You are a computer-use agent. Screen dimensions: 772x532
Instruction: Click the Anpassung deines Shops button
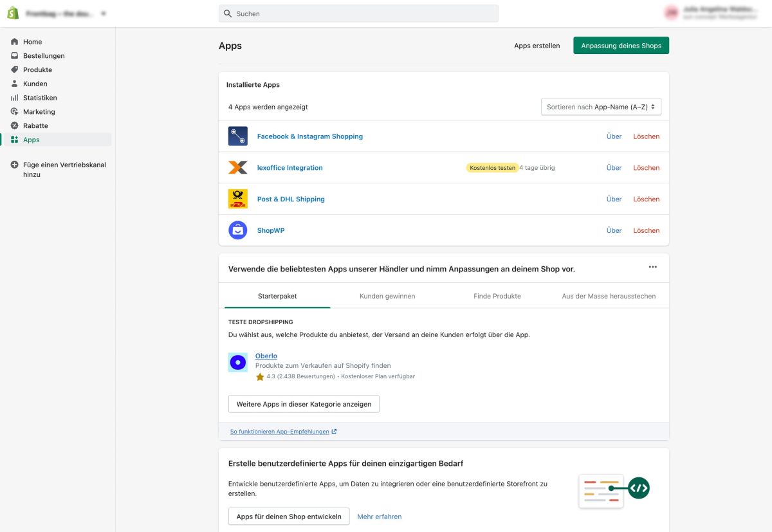(621, 46)
